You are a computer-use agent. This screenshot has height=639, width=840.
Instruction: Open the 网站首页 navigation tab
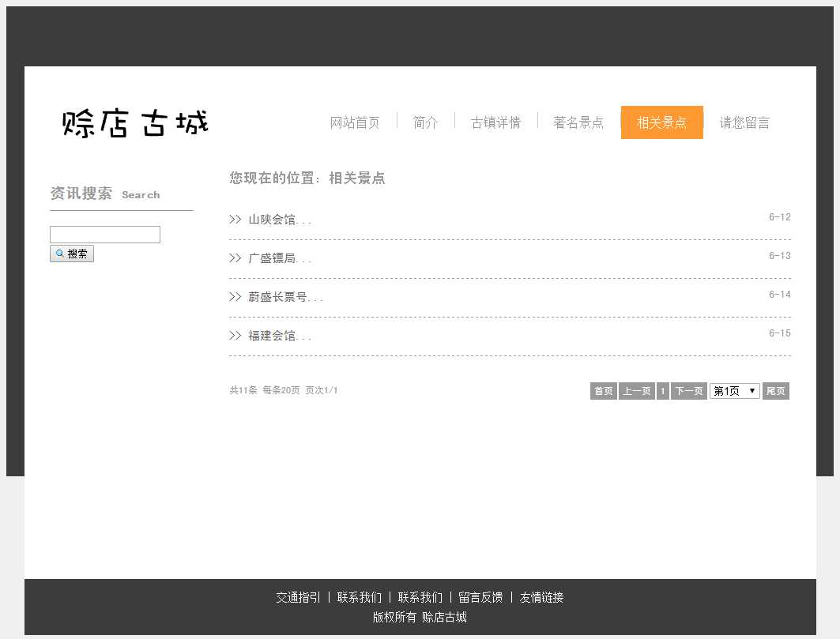355,122
